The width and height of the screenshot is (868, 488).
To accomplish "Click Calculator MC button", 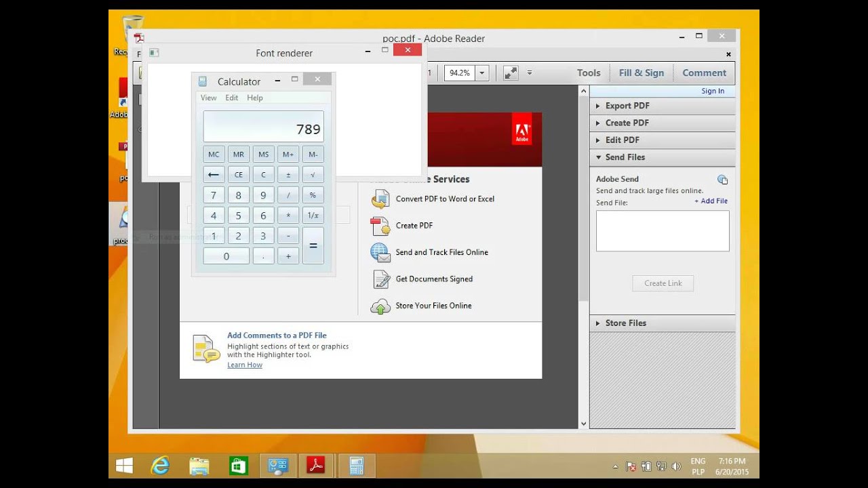I will 214,155.
